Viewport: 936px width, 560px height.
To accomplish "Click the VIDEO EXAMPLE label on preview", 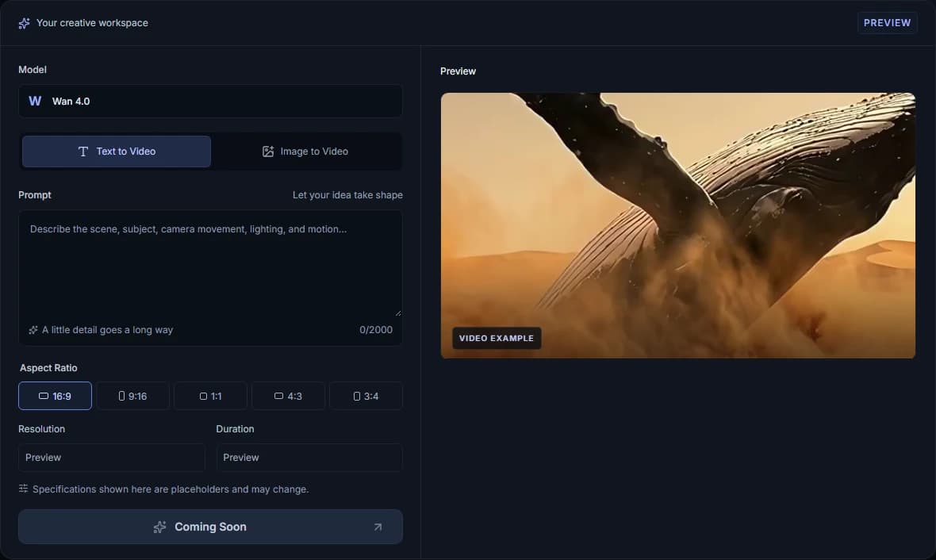I will click(x=496, y=338).
